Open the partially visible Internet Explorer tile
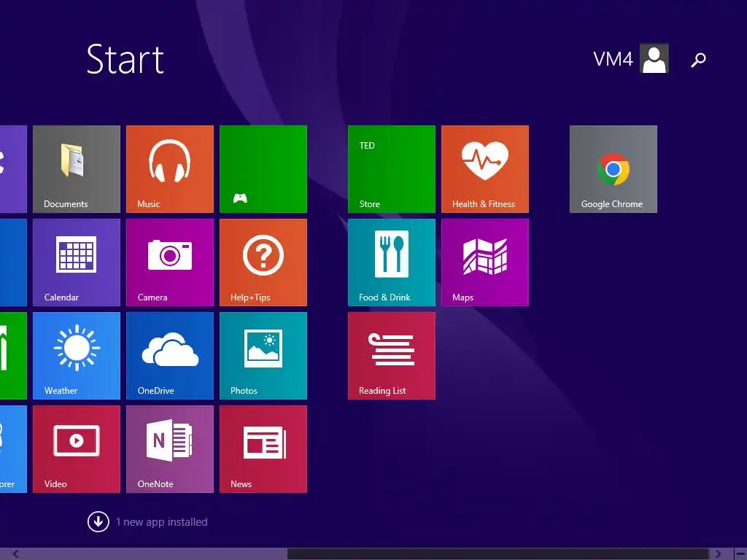 [13, 449]
